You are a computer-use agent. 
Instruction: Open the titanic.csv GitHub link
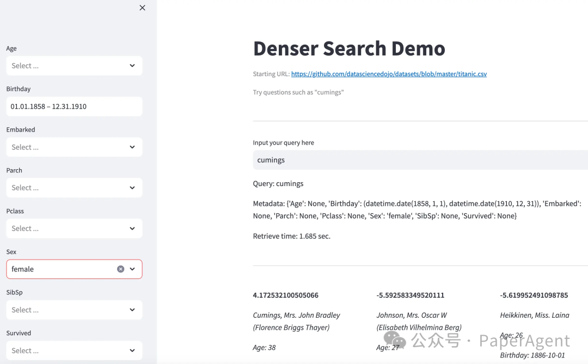pos(389,74)
